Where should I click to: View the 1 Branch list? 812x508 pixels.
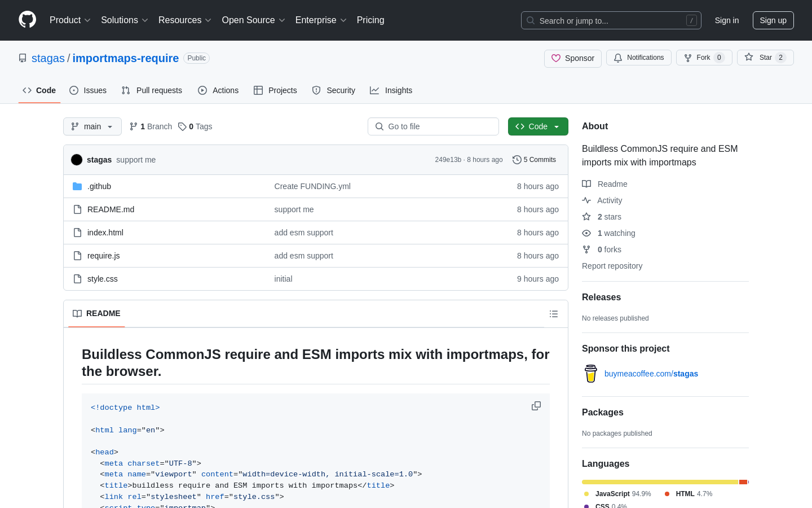coord(151,126)
